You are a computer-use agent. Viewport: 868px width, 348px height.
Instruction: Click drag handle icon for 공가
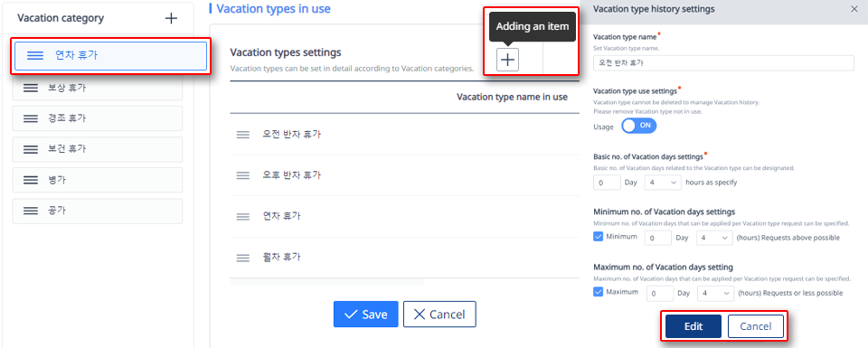pos(31,211)
